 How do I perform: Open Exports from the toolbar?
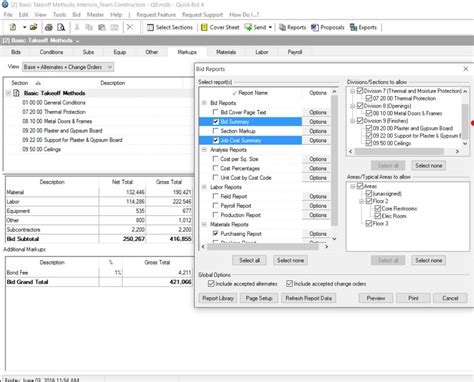point(363,27)
